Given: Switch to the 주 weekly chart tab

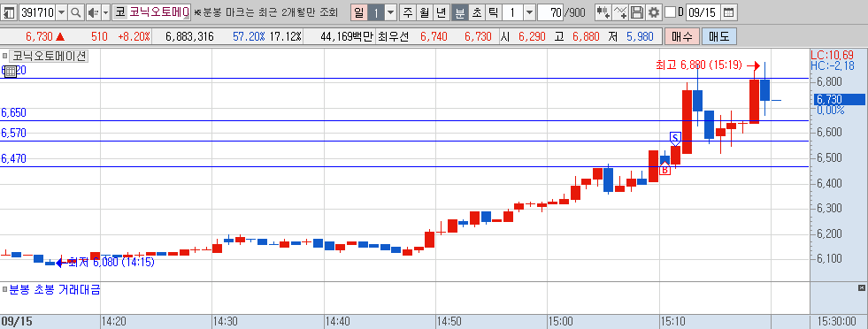Looking at the screenshot, I should coord(408,12).
